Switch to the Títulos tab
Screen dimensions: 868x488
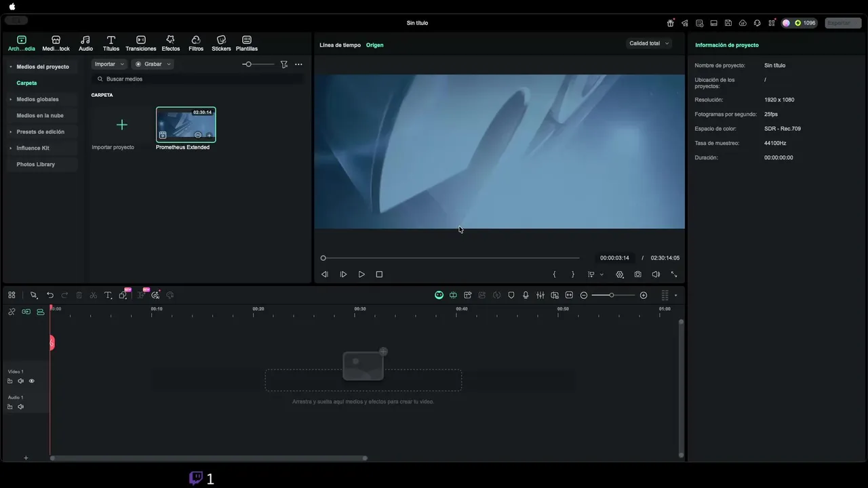[111, 44]
